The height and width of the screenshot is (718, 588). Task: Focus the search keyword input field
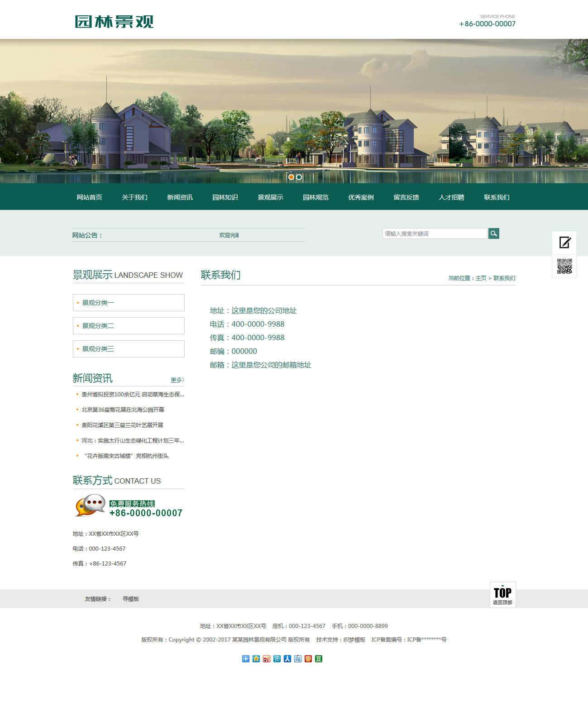[x=435, y=233]
